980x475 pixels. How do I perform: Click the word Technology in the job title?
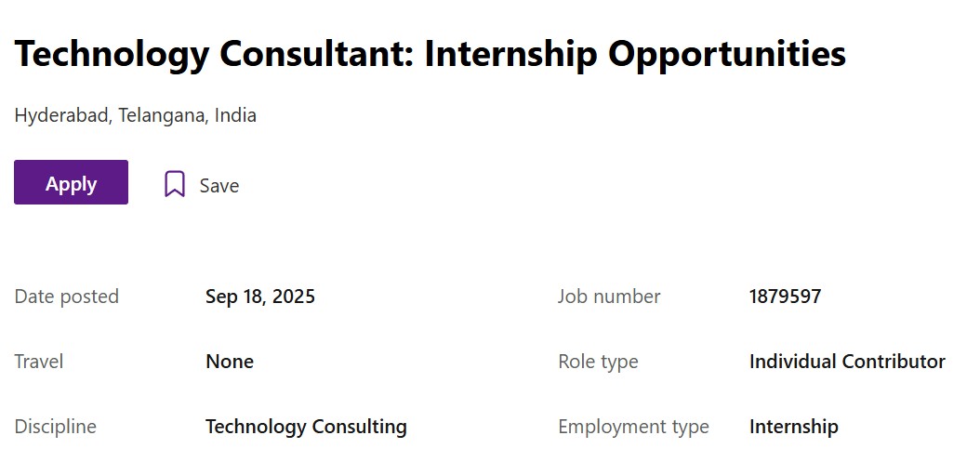tap(112, 54)
